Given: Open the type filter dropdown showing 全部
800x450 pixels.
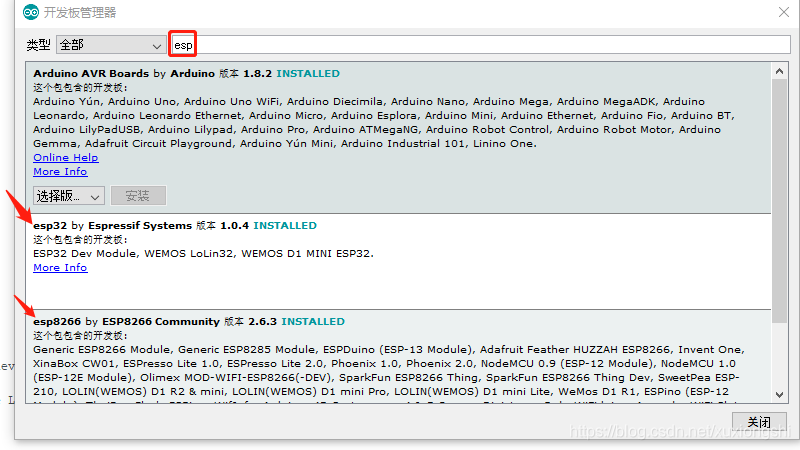Looking at the screenshot, I should click(111, 45).
